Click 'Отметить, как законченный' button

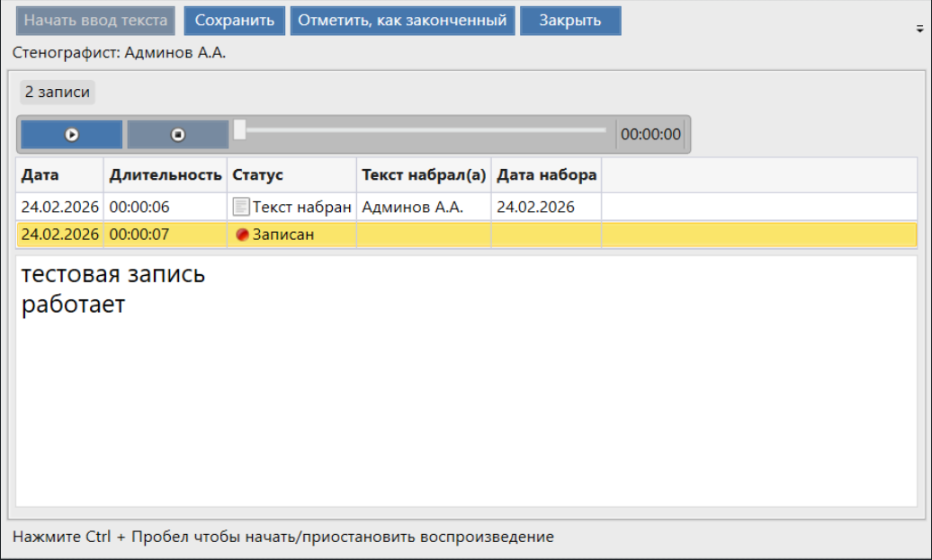pos(402,21)
